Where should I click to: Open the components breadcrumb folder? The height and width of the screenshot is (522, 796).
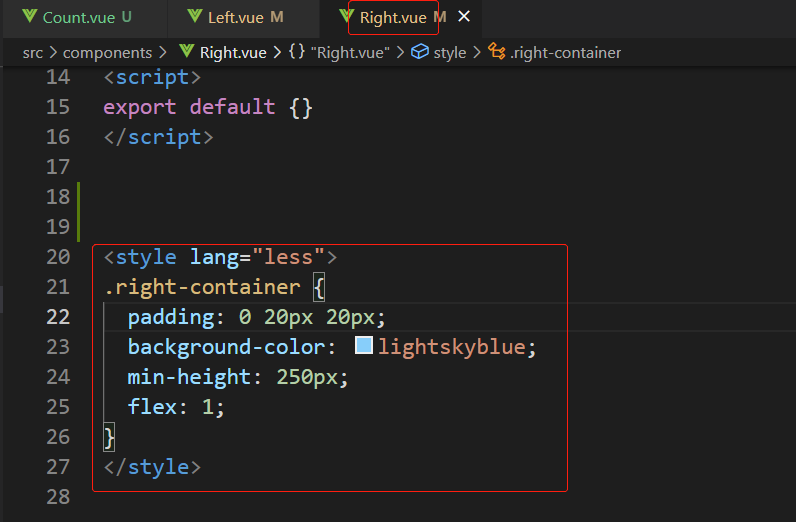tap(107, 53)
